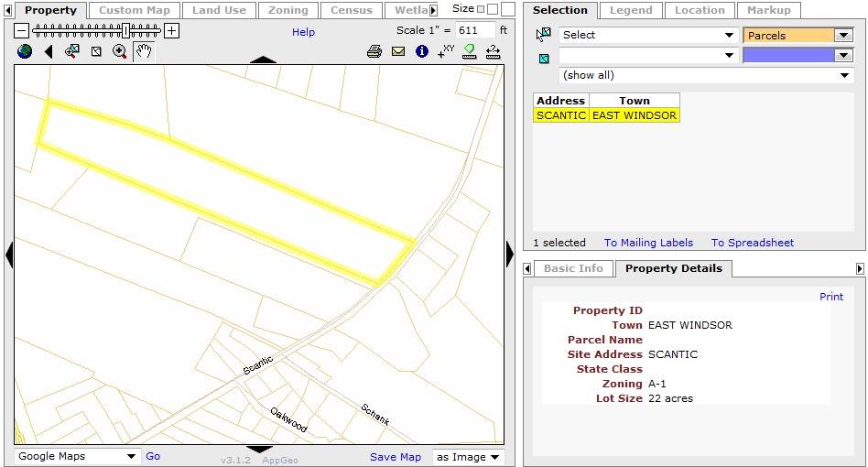Zoom in using the plus button

pos(171,30)
